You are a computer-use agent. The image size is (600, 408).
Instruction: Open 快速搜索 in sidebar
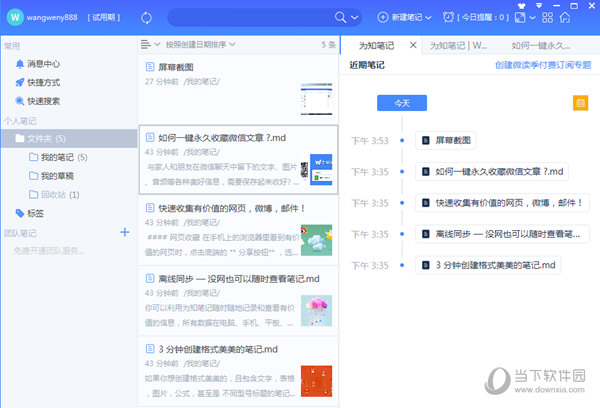click(43, 101)
